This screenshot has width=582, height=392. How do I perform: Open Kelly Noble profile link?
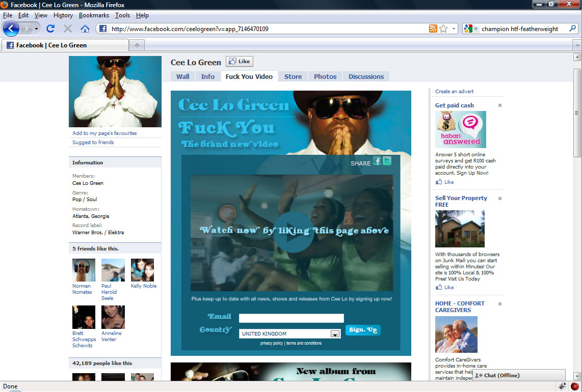click(x=144, y=286)
